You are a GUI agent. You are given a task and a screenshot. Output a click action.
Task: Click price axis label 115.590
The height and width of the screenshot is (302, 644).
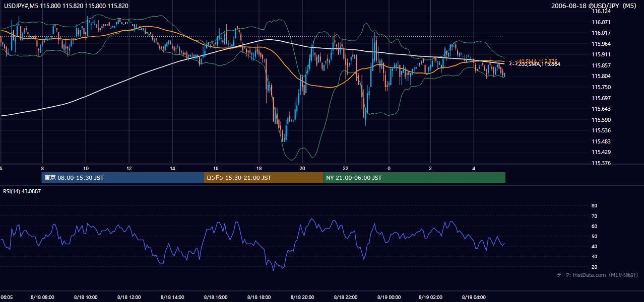point(601,120)
